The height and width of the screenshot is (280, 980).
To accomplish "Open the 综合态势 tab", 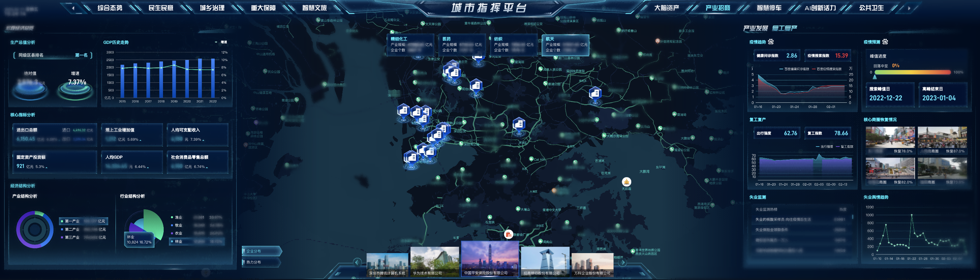I will click(110, 8).
